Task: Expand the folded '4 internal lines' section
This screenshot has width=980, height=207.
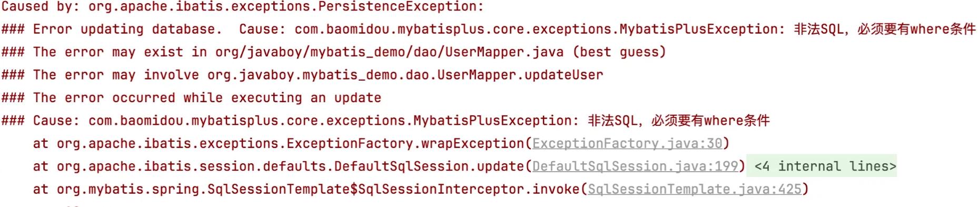Action: point(825,166)
